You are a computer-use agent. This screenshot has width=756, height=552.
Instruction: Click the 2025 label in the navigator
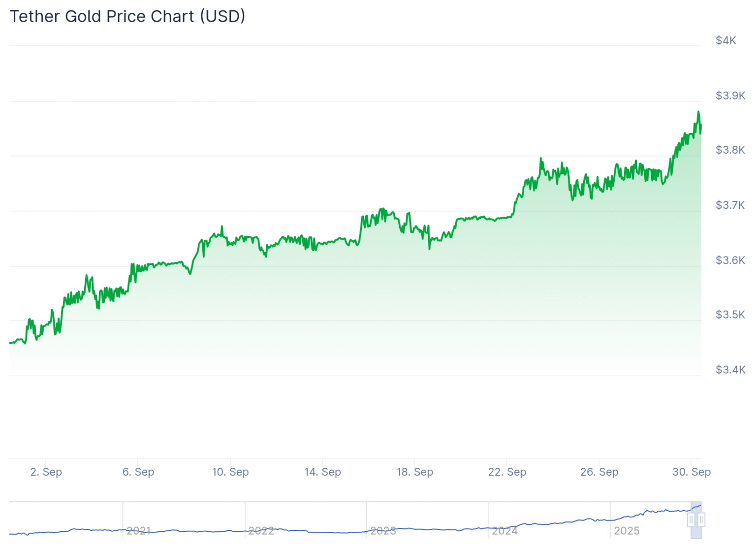click(x=627, y=531)
